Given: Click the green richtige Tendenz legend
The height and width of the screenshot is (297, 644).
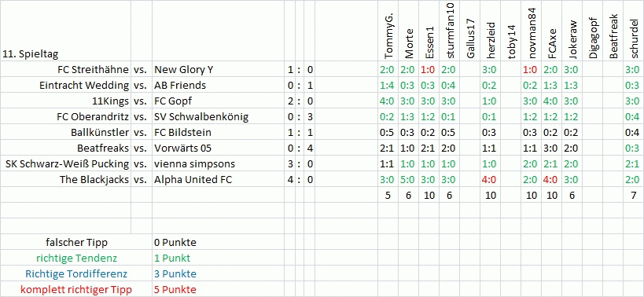Looking at the screenshot, I should (x=76, y=258).
